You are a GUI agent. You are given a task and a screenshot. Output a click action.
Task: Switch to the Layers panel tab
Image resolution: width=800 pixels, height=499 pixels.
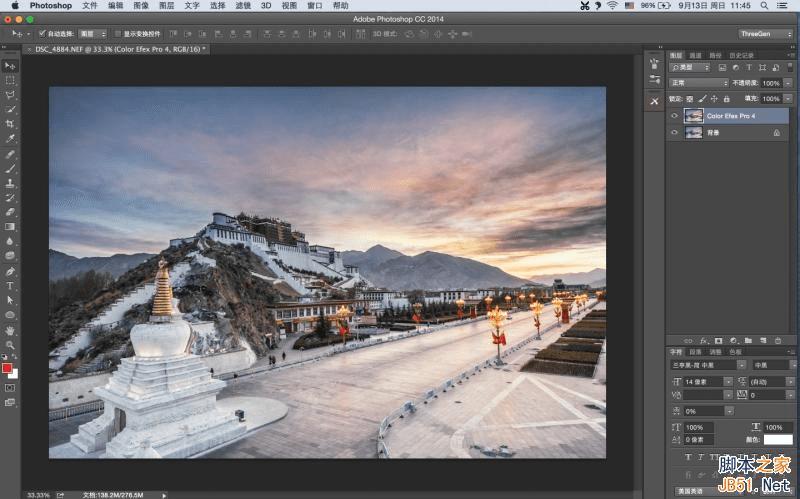pos(676,55)
